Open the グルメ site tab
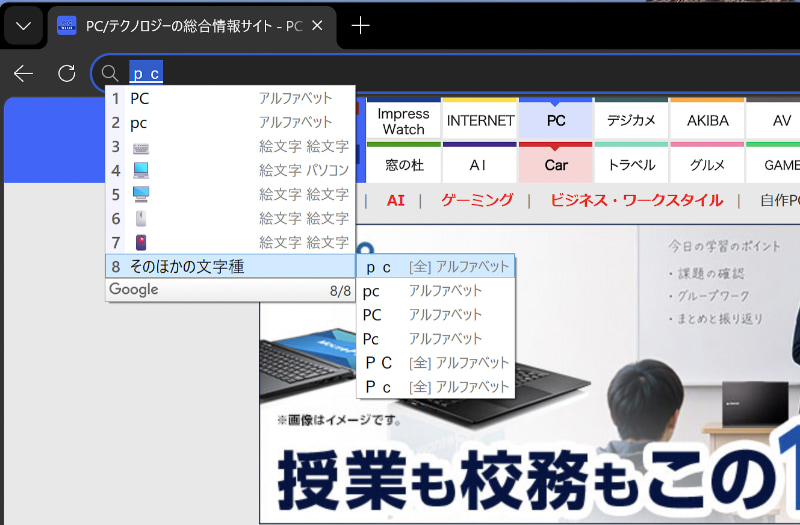Screen dimensions: 800x525 pyautogui.click(x=707, y=164)
